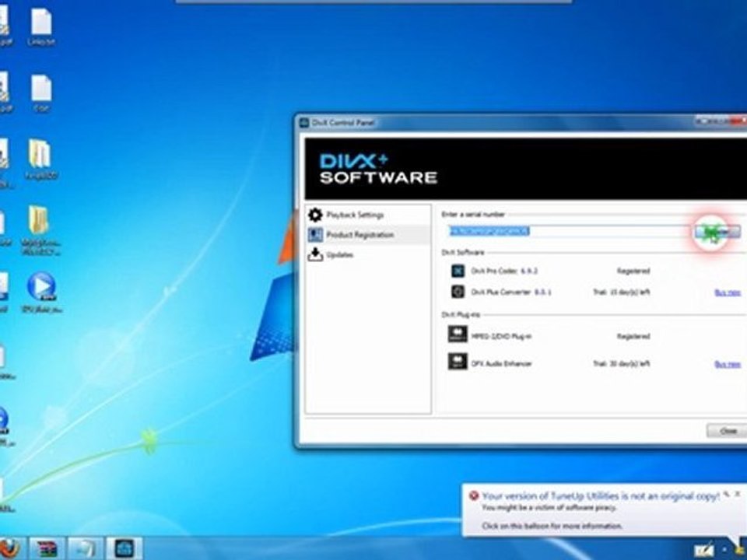The height and width of the screenshot is (560, 747).
Task: Click the wrench options icon in balloon
Action: 727,495
